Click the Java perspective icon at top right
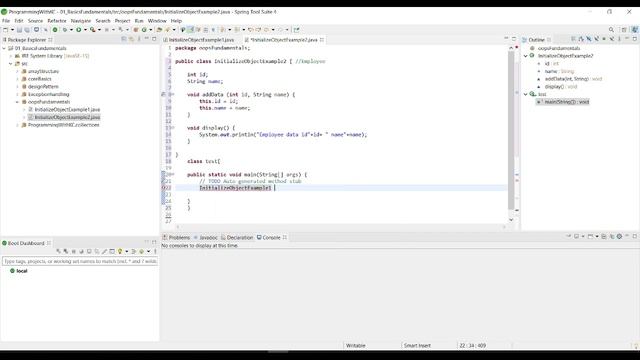The width and height of the screenshot is (640, 360). 634,30
